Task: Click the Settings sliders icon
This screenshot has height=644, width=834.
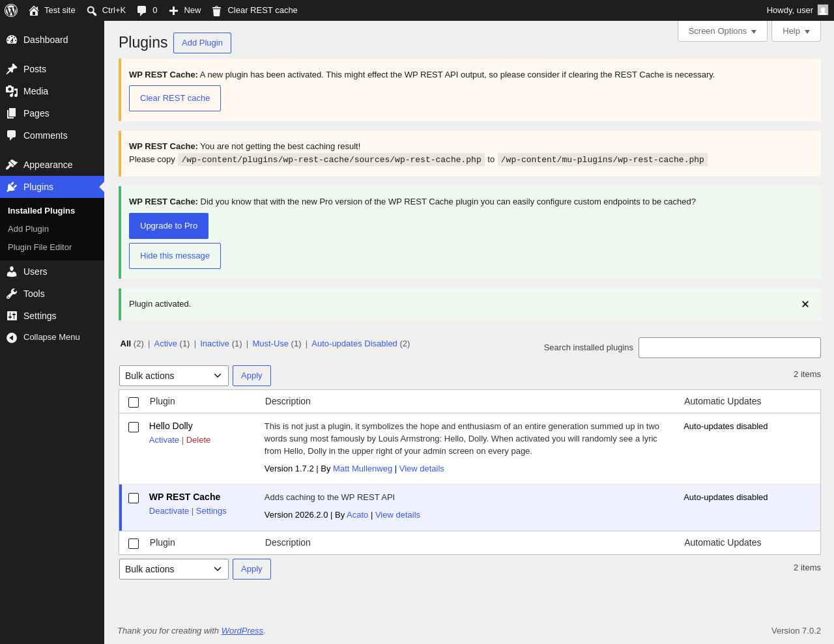Action: 12,316
